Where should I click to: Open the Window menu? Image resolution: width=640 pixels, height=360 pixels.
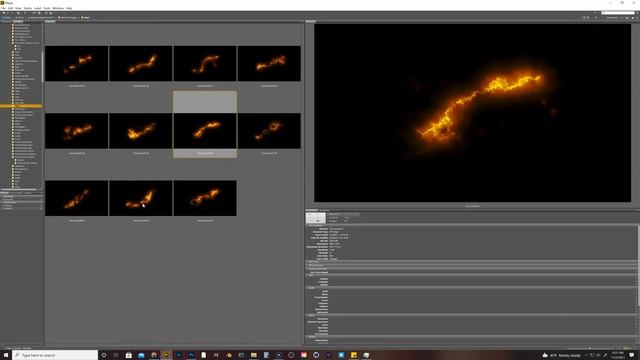pyautogui.click(x=58, y=8)
